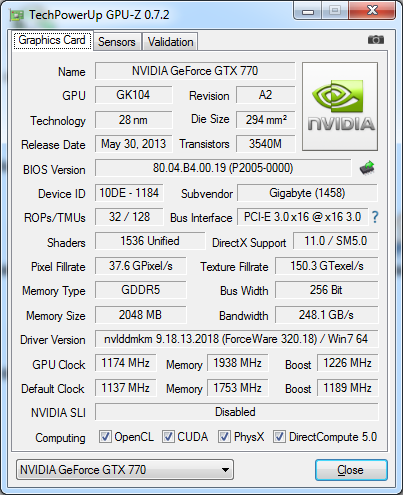Click the GPU-Z title bar app icon
Viewport: 403px width, 495px height.
click(x=16, y=15)
